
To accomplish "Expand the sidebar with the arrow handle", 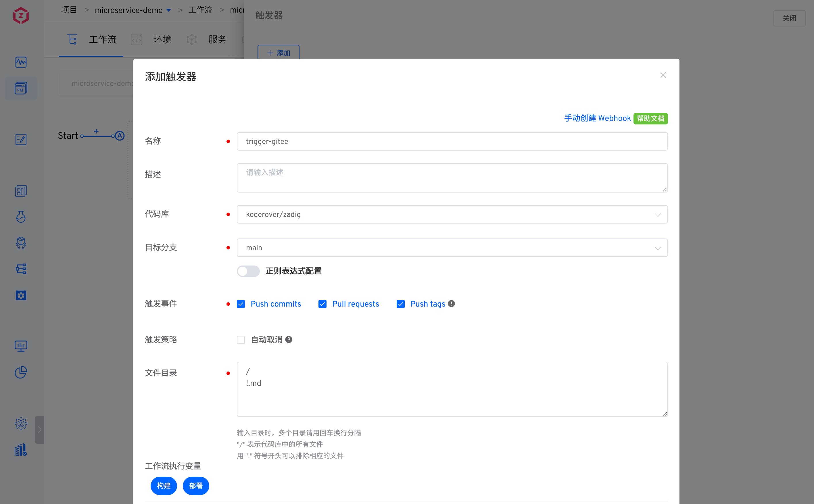I will click(39, 429).
